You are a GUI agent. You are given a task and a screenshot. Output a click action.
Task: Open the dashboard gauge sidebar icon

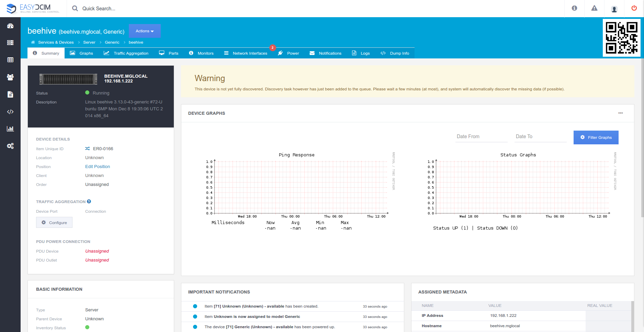click(10, 26)
